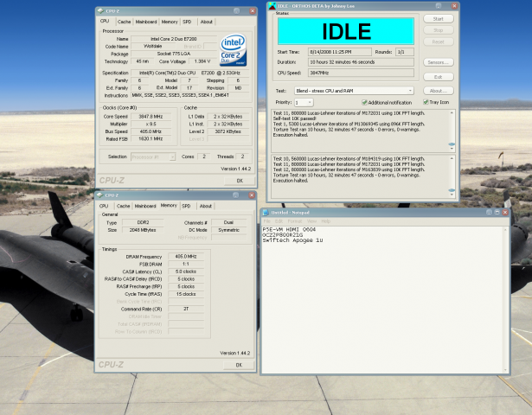Viewport: 532px width, 415px height.
Task: Click the Rounds field showing 1/1
Action: 405,52
